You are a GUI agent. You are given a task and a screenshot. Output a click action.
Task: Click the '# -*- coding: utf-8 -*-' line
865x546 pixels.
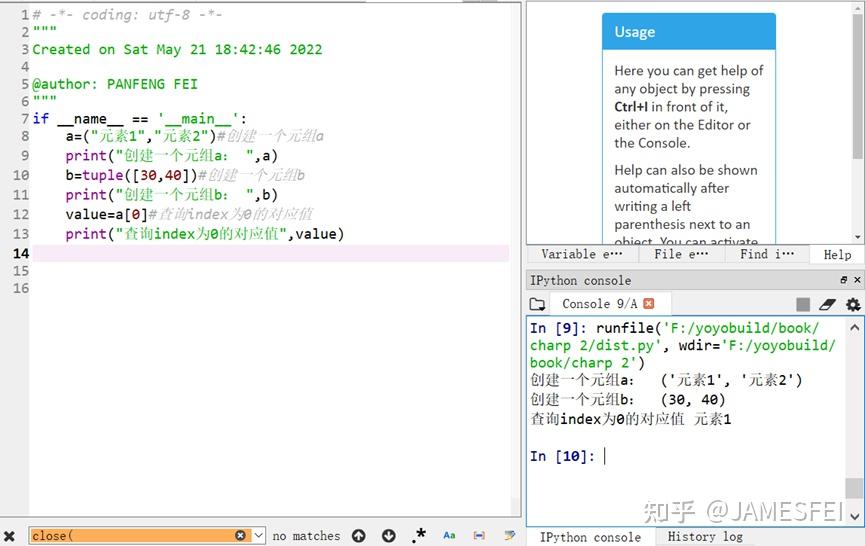[127, 15]
